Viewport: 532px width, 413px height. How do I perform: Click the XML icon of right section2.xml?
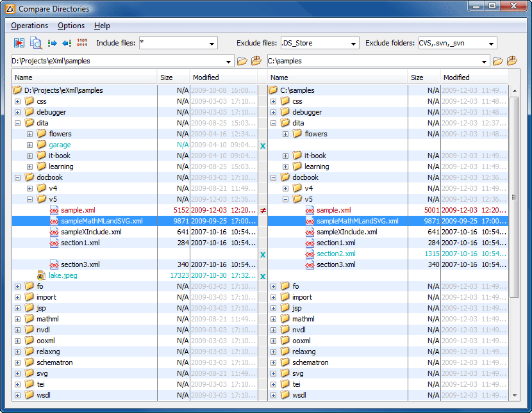(x=310, y=254)
